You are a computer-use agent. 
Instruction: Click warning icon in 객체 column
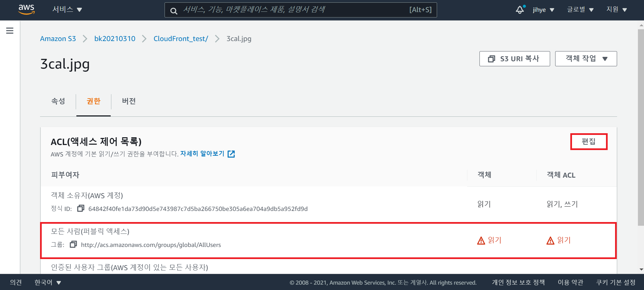coord(481,241)
